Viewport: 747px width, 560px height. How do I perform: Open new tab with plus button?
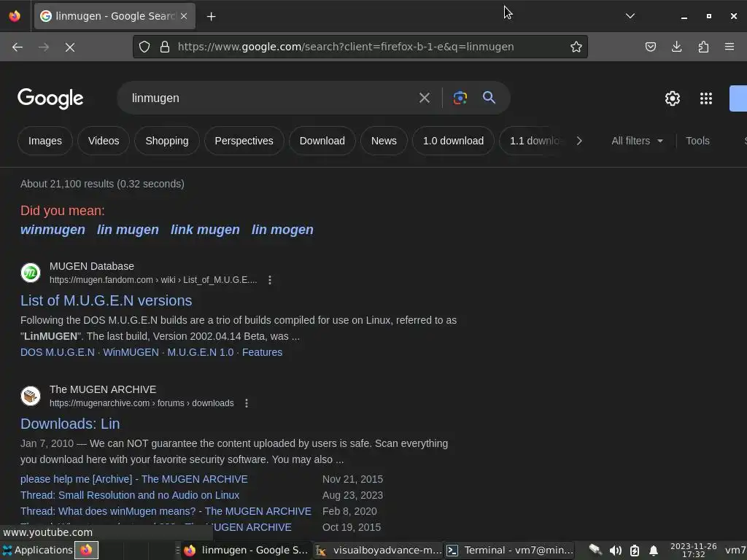[x=211, y=16]
